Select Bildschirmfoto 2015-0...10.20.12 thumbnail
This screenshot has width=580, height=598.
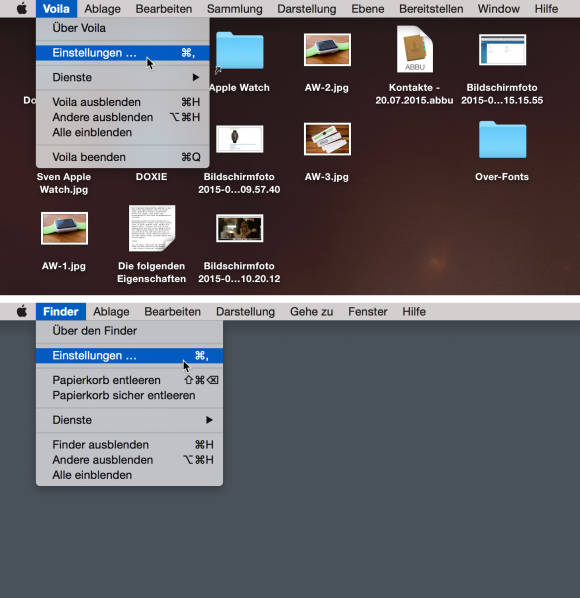click(x=239, y=228)
